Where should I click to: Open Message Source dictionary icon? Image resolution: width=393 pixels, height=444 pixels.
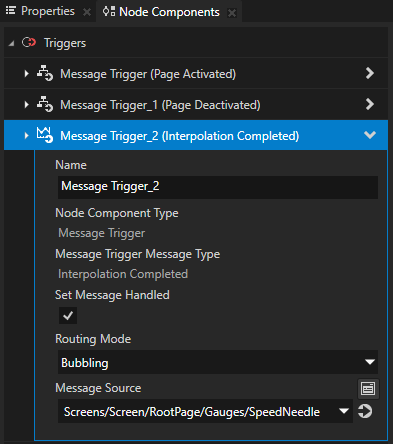tap(368, 389)
